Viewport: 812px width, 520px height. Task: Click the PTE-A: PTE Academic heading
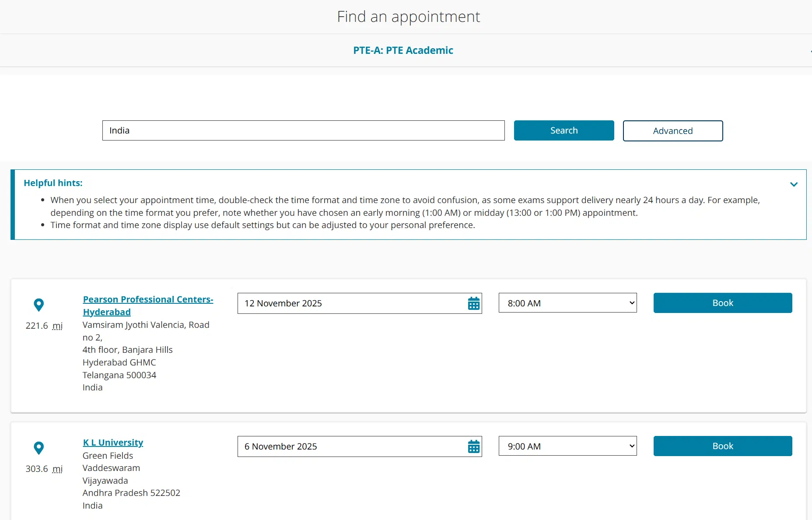tap(403, 50)
